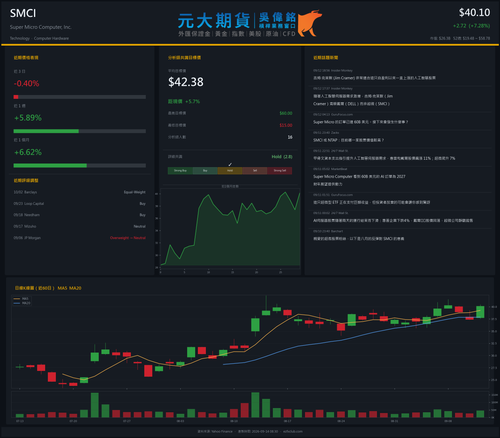Select the yellow Hold rating segment
The height and width of the screenshot is (438, 500).
pyautogui.click(x=230, y=171)
